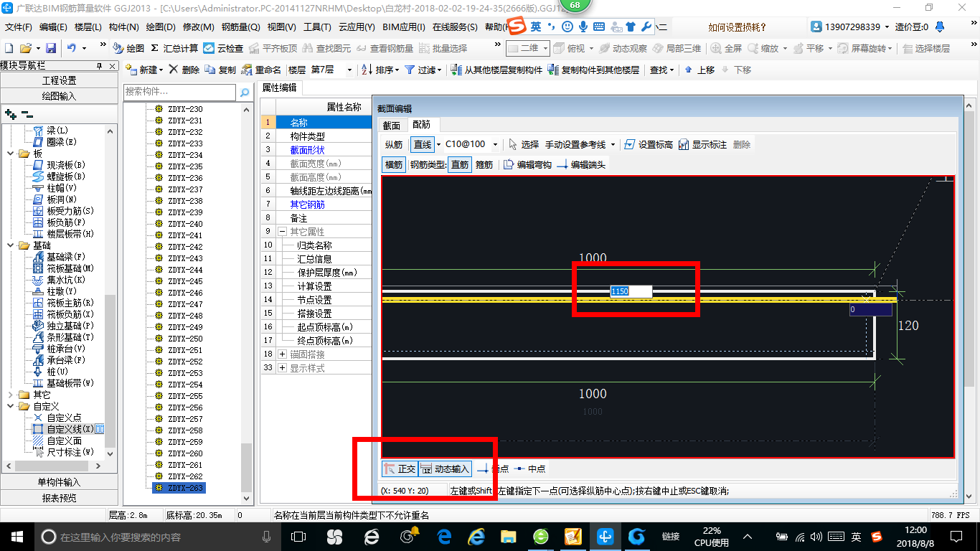This screenshot has width=980, height=551.
Task: Click 编辑端头 edit end tool
Action: click(581, 164)
